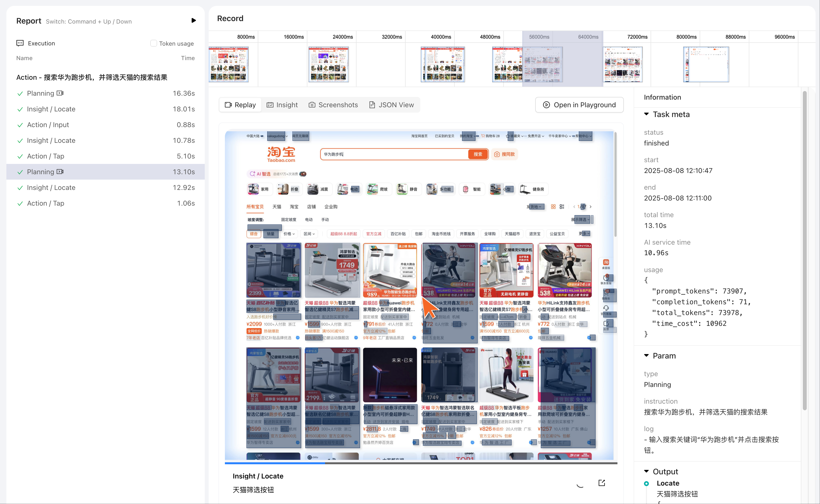Click the replay progress bar
The image size is (820, 504).
[x=421, y=463]
